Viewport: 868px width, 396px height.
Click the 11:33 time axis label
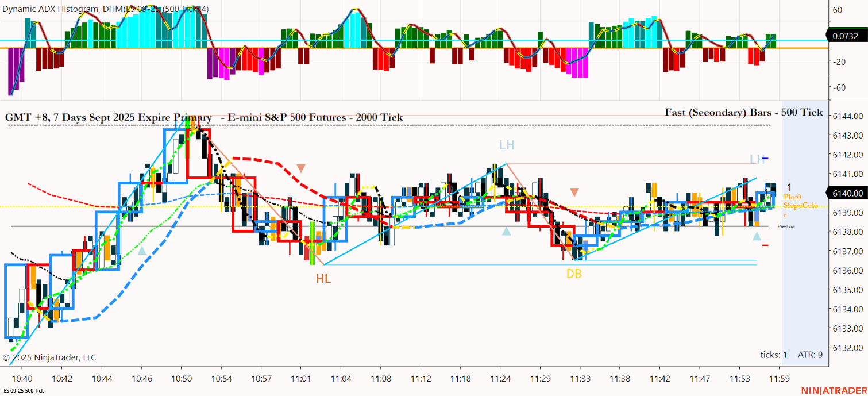(580, 379)
